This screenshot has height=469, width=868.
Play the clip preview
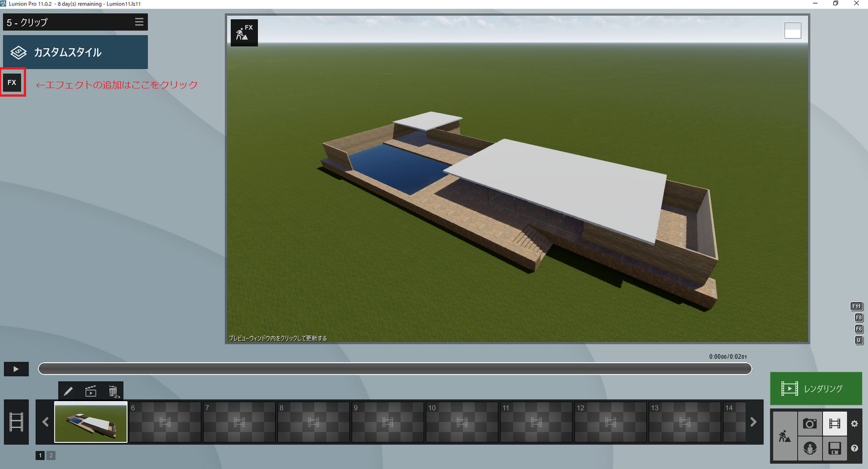click(x=16, y=369)
